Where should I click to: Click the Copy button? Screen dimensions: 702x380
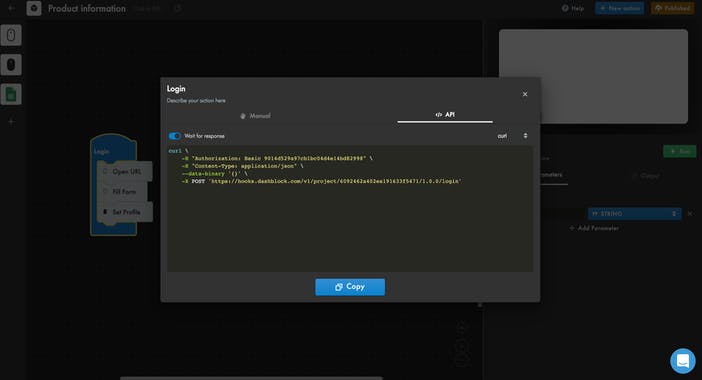pos(350,287)
